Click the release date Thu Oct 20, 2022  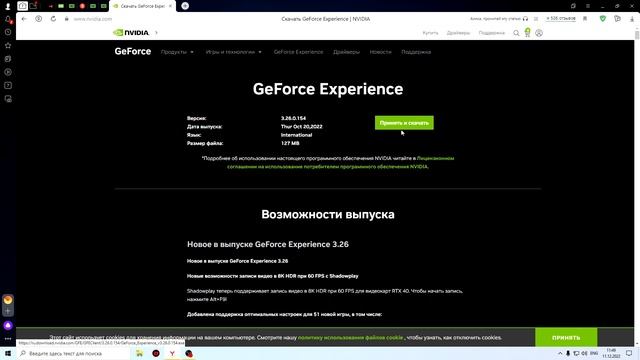coord(302,127)
